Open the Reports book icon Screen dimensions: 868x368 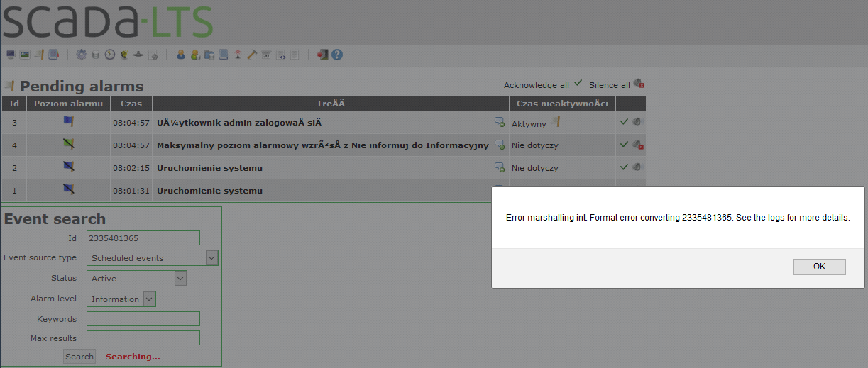click(x=54, y=55)
